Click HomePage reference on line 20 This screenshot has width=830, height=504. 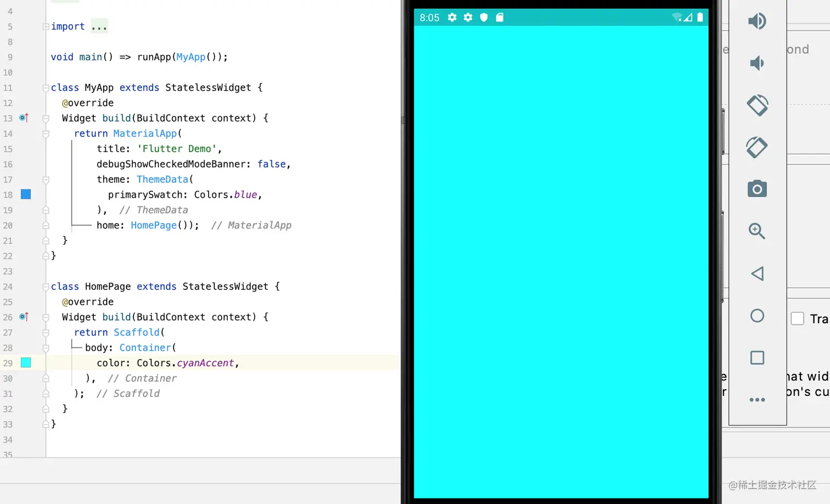click(154, 225)
